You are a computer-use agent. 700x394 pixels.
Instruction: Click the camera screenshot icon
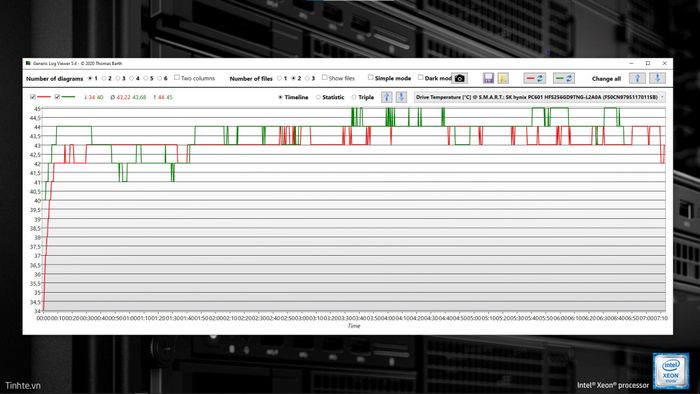click(459, 79)
